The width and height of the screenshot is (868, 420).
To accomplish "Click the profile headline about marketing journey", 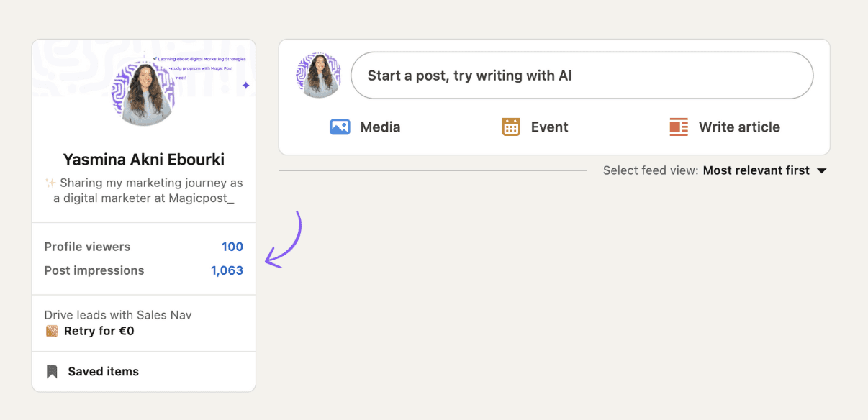I will coord(144,190).
